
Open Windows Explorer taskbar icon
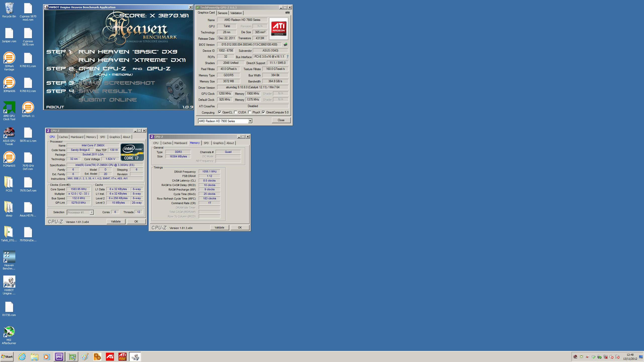34,356
